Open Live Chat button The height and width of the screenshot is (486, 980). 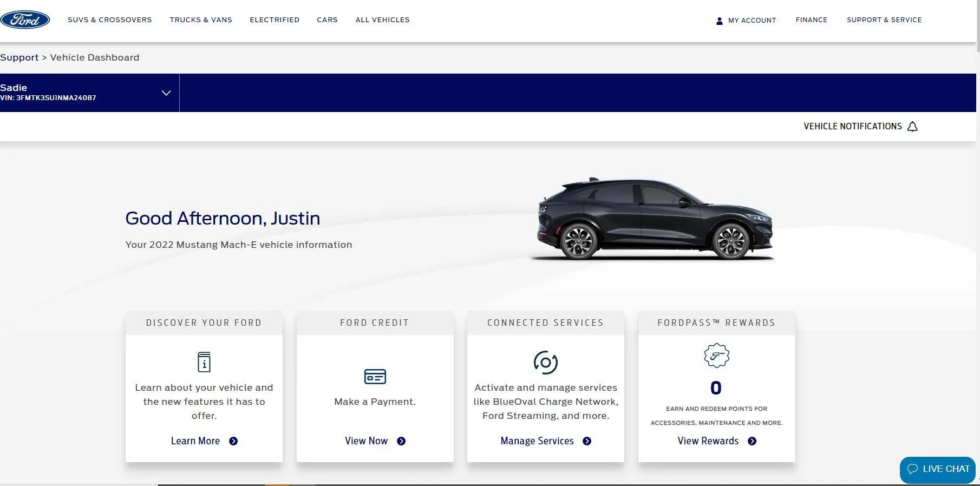pyautogui.click(x=937, y=469)
